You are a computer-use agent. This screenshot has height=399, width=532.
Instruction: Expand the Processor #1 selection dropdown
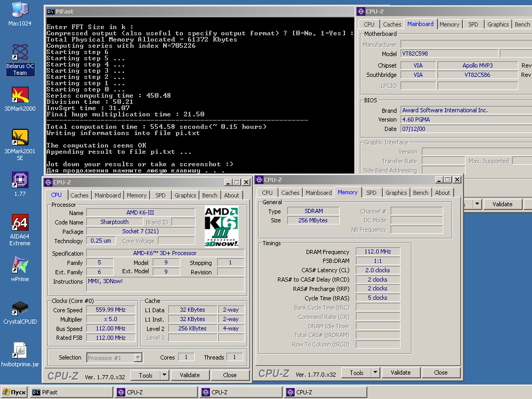[138, 357]
